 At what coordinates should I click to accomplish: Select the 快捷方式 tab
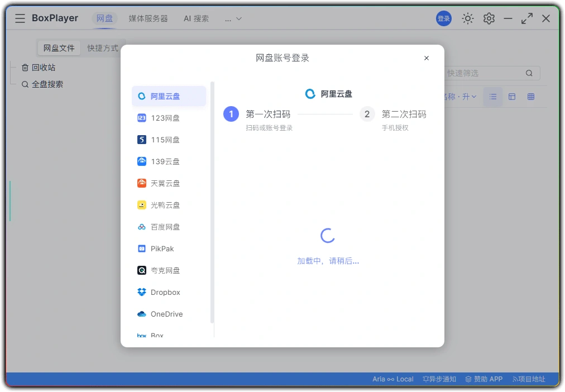103,48
